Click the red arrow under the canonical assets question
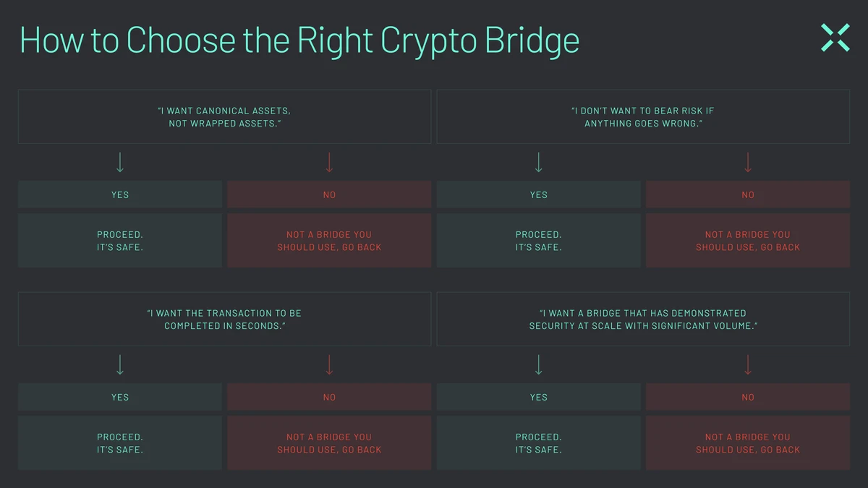Viewport: 868px width, 488px height. pyautogui.click(x=329, y=163)
